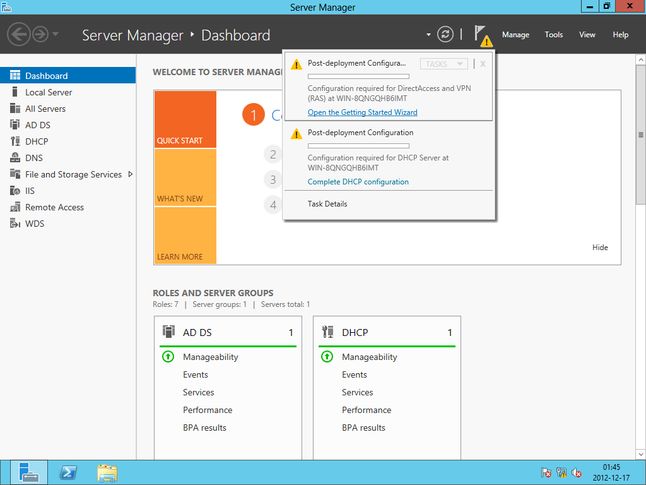
Task: Open the TASKS dropdown in notification
Action: click(x=444, y=64)
